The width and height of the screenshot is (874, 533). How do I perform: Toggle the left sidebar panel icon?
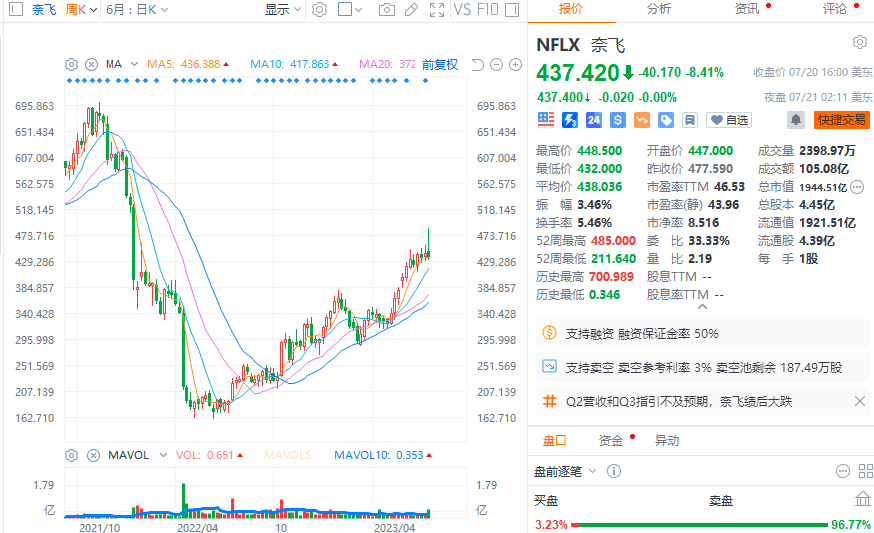pyautogui.click(x=16, y=9)
